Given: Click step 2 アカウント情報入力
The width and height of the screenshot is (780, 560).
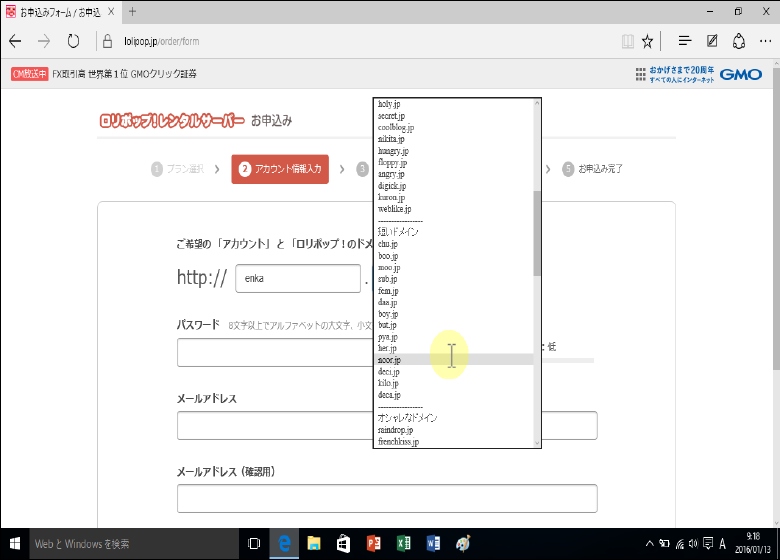Looking at the screenshot, I should [x=280, y=169].
